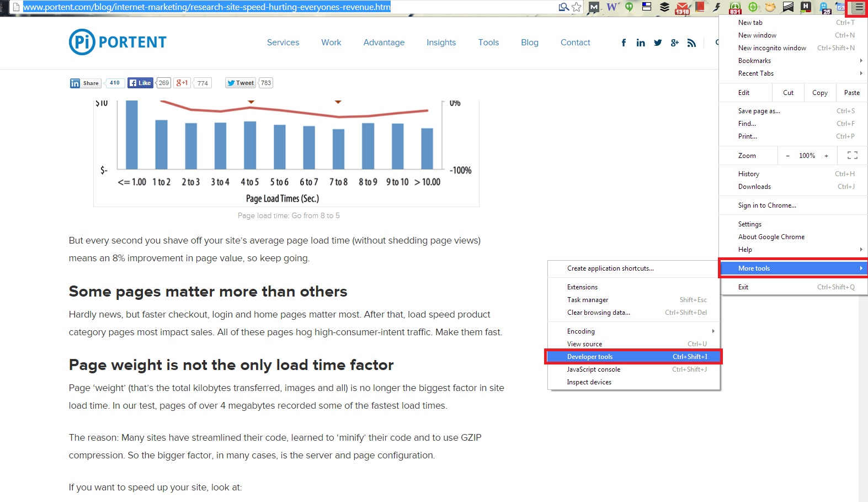This screenshot has height=502, width=868.
Task: Click the Hangouts extension icon
Action: 629,7
